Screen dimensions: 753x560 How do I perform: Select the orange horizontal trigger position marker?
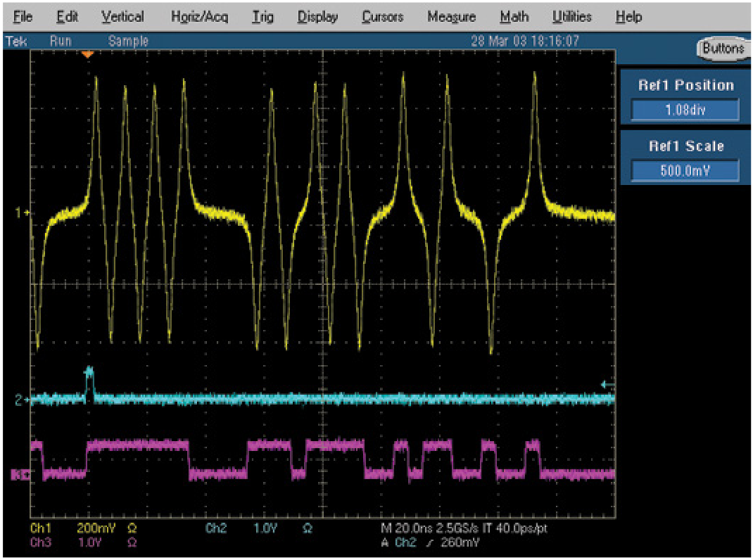(87, 54)
